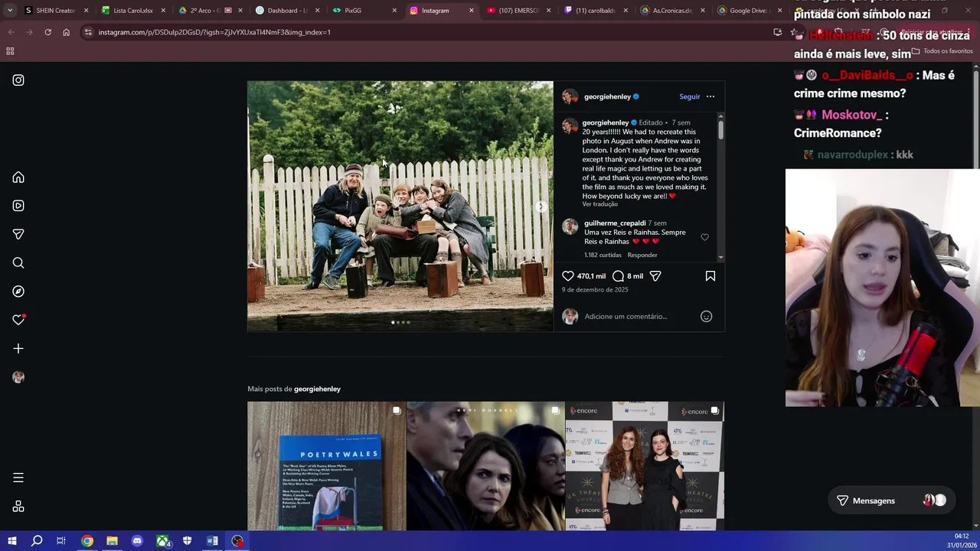Click the Instagram URL address bar

tap(429, 32)
